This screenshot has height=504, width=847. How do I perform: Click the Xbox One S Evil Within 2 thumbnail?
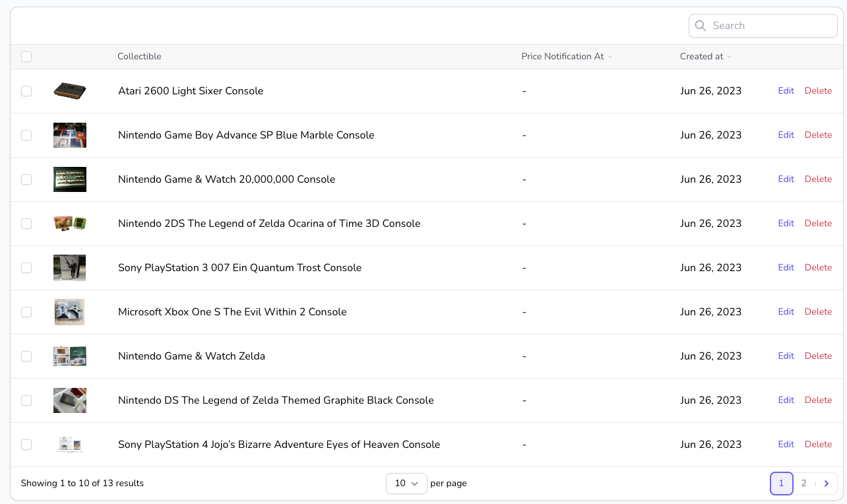(70, 312)
